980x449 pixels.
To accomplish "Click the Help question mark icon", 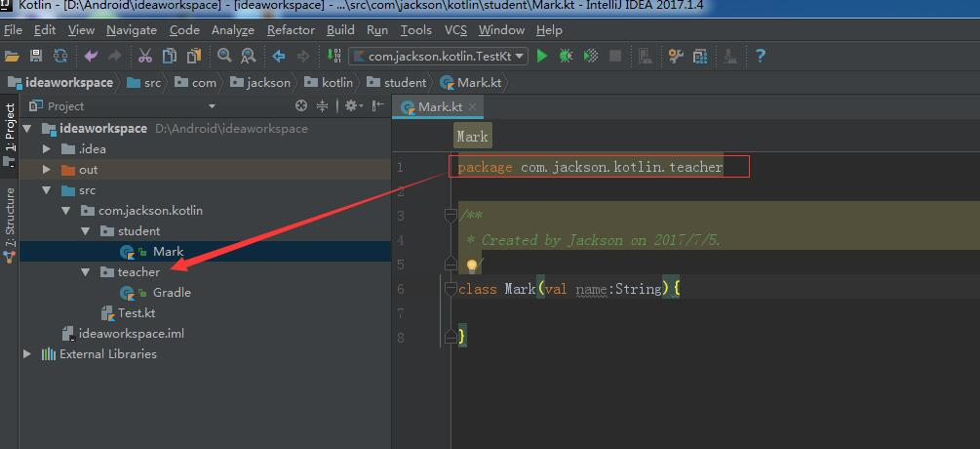I will pos(760,57).
